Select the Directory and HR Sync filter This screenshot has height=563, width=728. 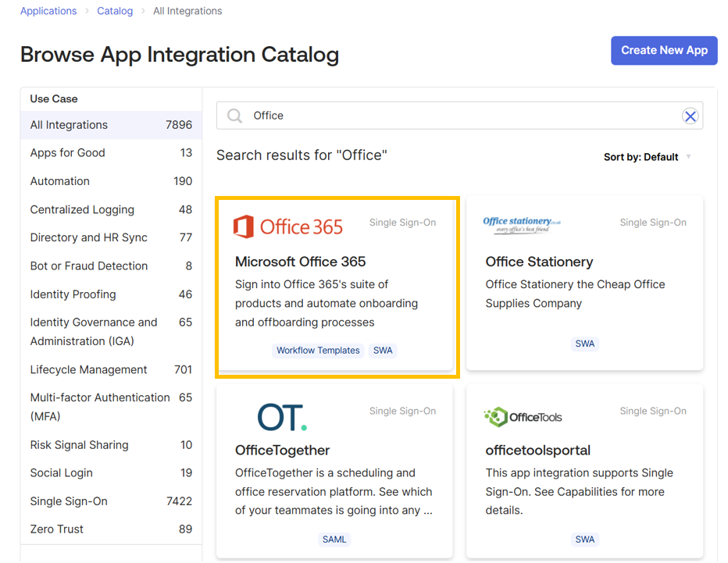point(111,237)
